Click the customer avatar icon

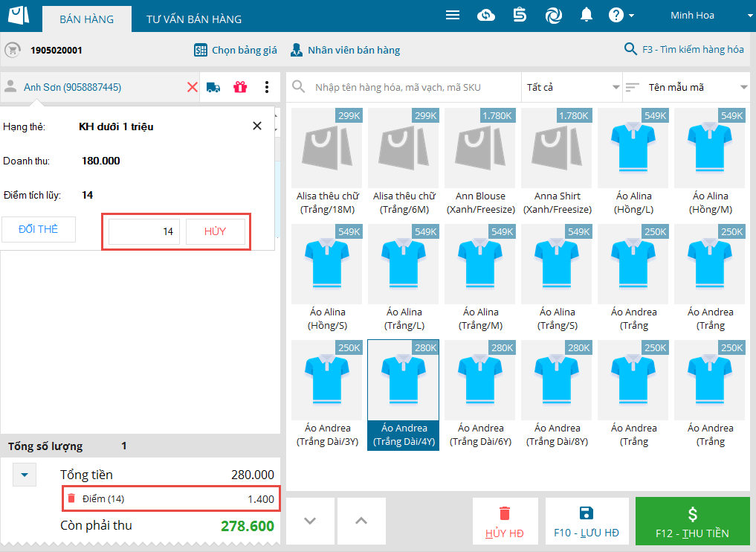(10, 87)
